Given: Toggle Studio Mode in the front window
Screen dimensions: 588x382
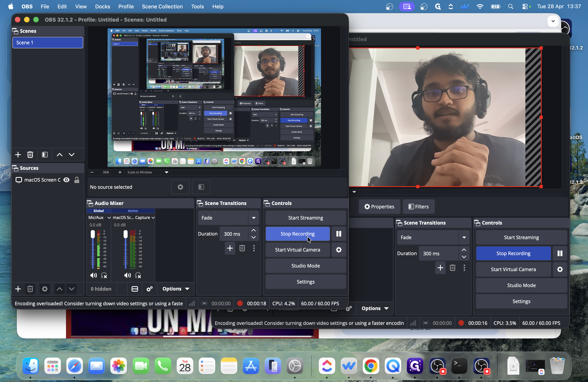Looking at the screenshot, I should (306, 266).
